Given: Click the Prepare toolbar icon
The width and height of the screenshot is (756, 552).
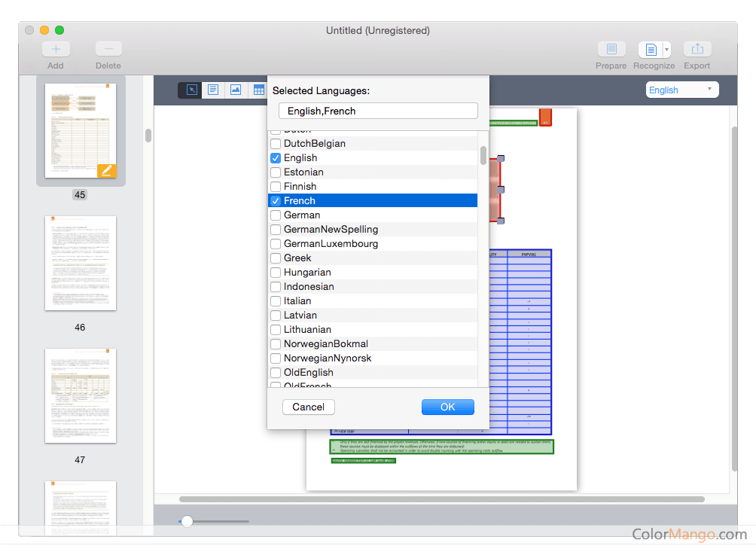Looking at the screenshot, I should pyautogui.click(x=611, y=49).
